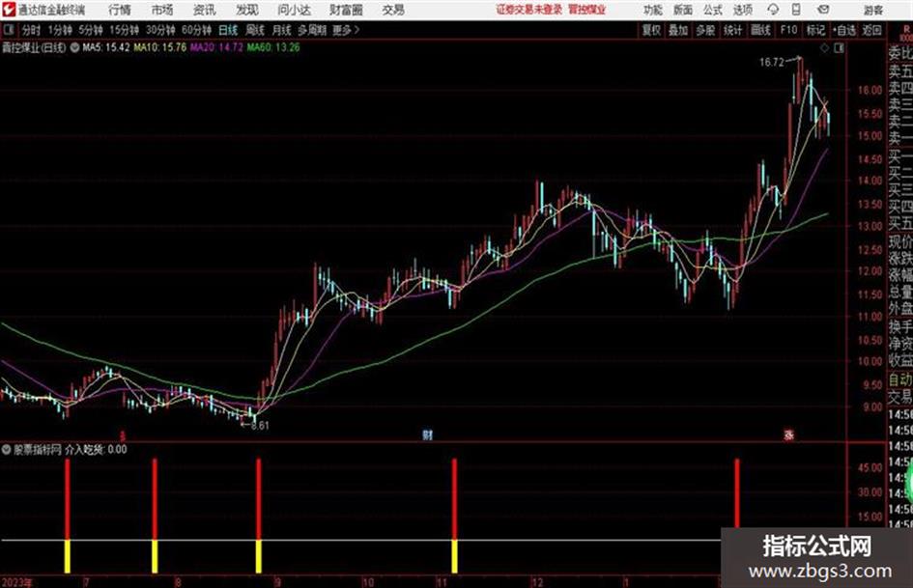Click the 介入吃货: 0.00 indicator value
This screenshot has height=588, width=913.
tap(96, 449)
